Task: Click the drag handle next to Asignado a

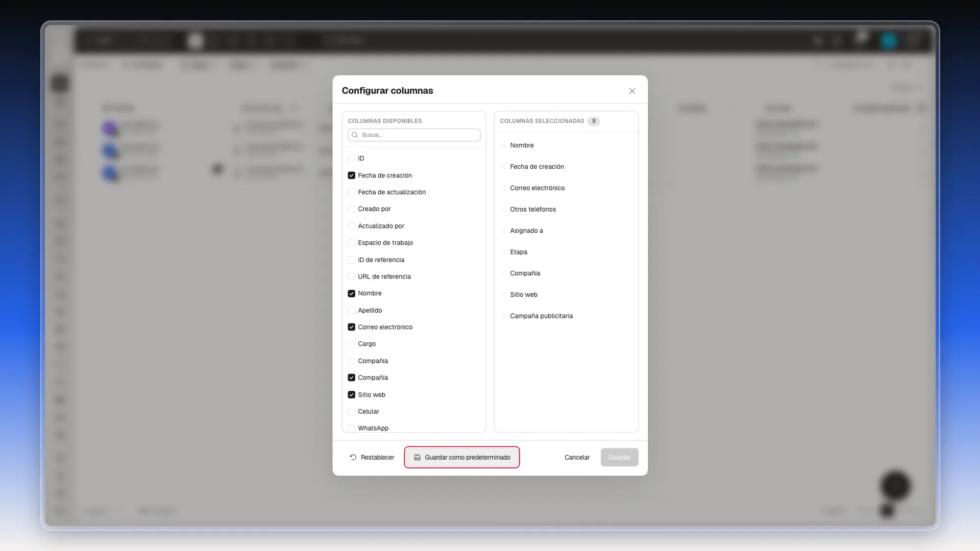Action: pos(504,231)
